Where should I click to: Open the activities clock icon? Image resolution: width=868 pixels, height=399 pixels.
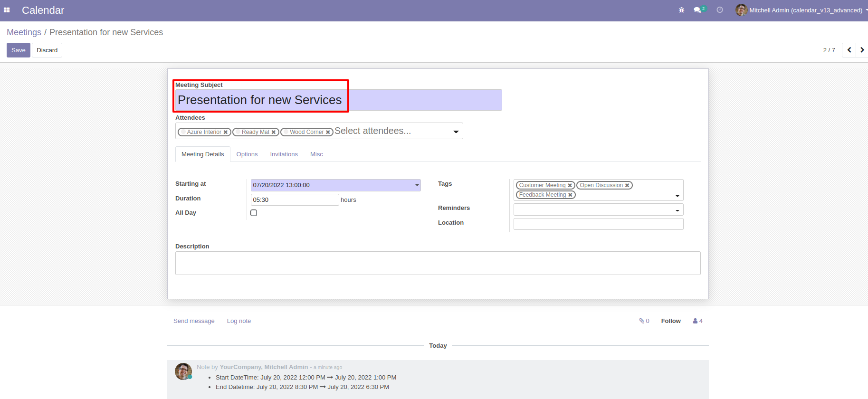[x=720, y=10]
